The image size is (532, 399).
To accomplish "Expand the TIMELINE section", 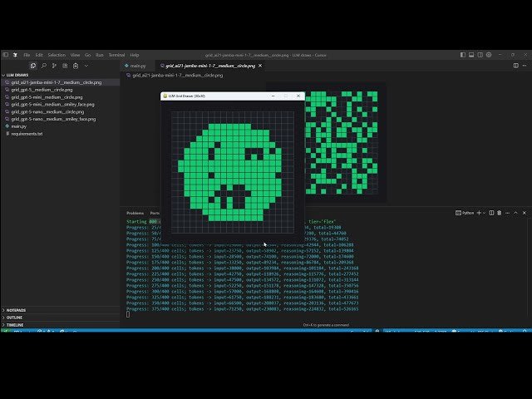I will point(15,324).
